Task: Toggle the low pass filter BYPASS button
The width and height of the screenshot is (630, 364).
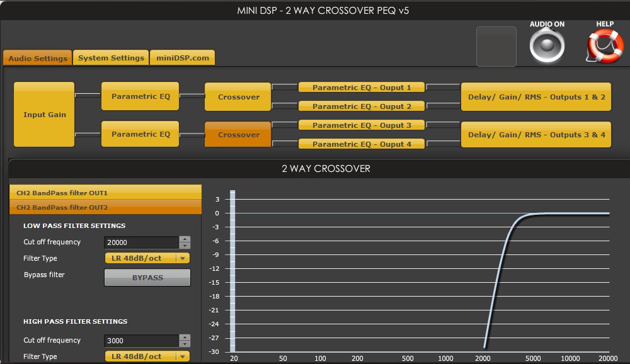Action: click(x=147, y=277)
